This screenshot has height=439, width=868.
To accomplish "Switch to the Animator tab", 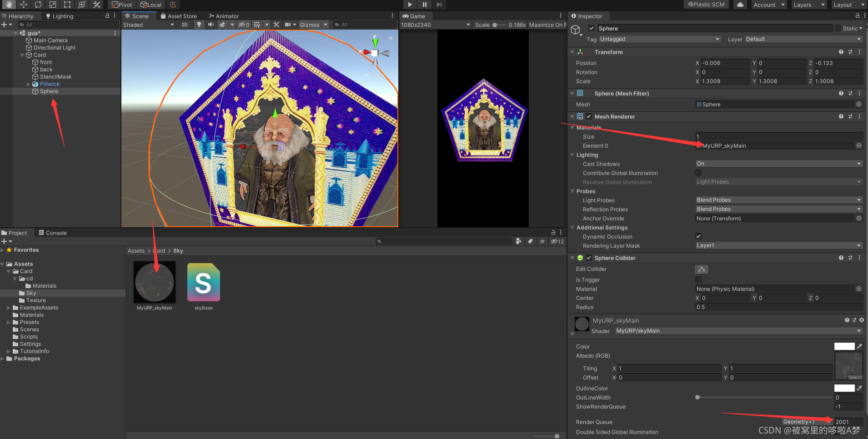I will coord(224,16).
